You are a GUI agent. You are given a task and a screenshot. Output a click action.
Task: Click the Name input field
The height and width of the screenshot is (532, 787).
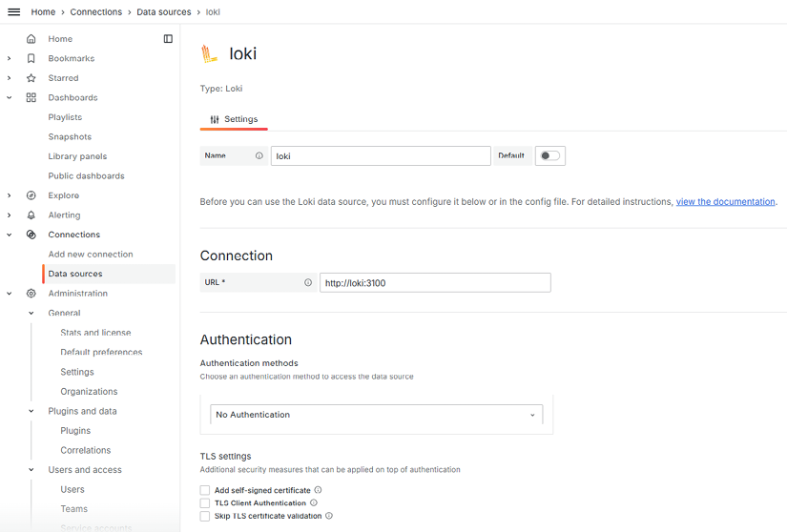(381, 156)
